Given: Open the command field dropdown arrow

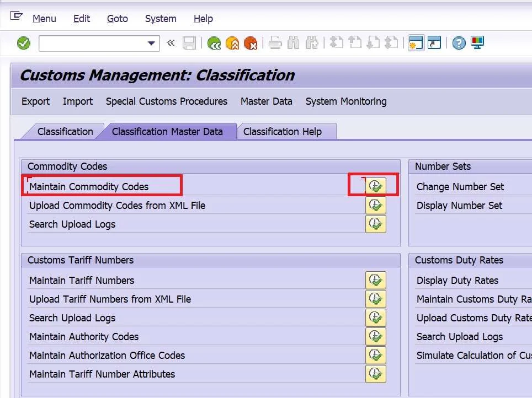Looking at the screenshot, I should point(151,43).
